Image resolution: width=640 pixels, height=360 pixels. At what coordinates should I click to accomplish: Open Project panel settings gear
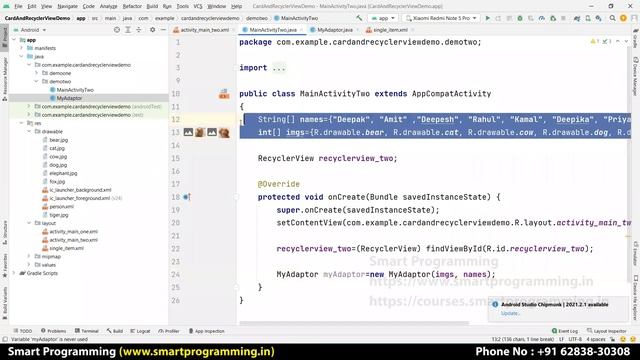click(x=152, y=30)
